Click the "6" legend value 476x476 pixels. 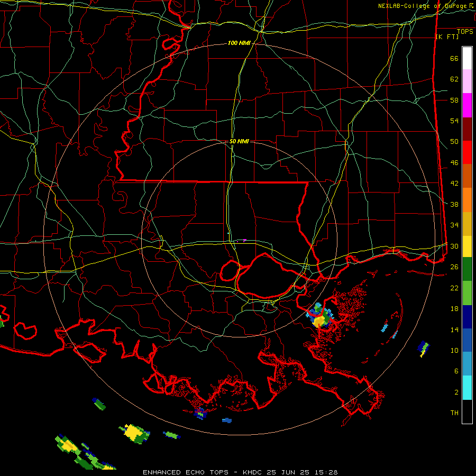pyautogui.click(x=456, y=371)
